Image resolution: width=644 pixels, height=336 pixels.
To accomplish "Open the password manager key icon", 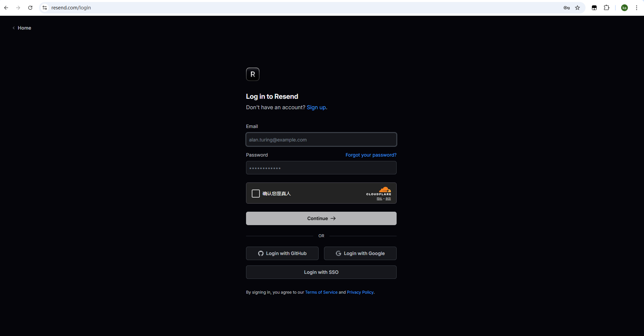I will pos(566,8).
